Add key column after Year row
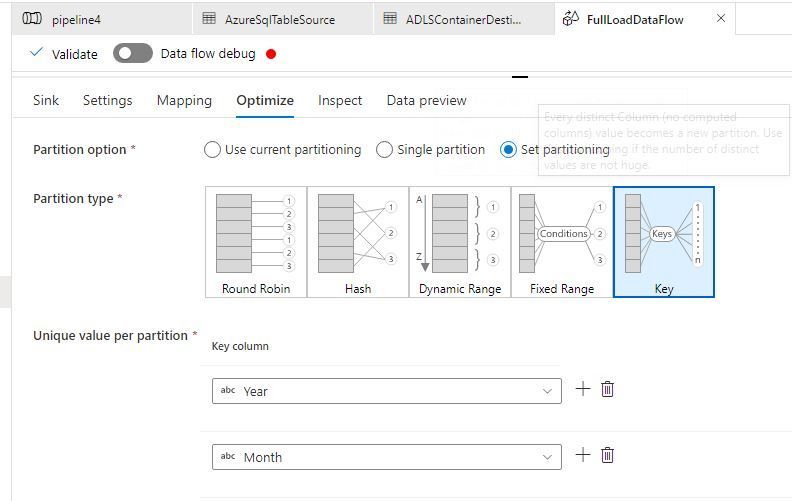This screenshot has height=501, width=792. click(x=583, y=389)
